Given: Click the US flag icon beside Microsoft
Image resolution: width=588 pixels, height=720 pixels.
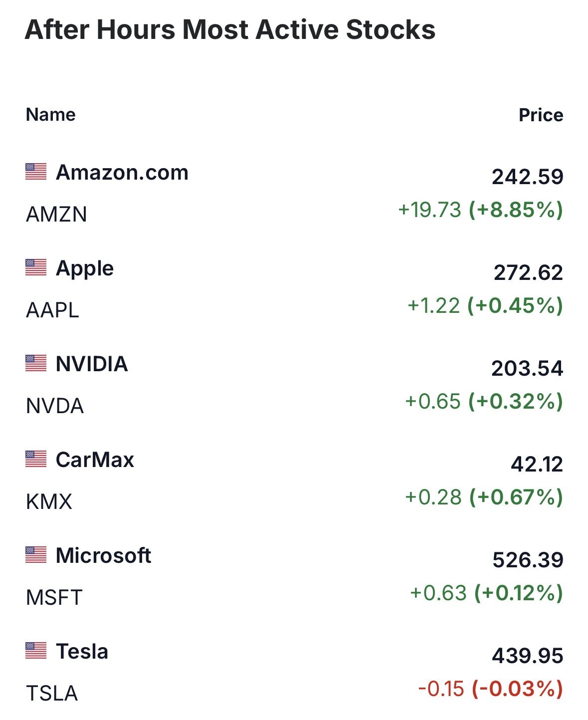Looking at the screenshot, I should [36, 555].
